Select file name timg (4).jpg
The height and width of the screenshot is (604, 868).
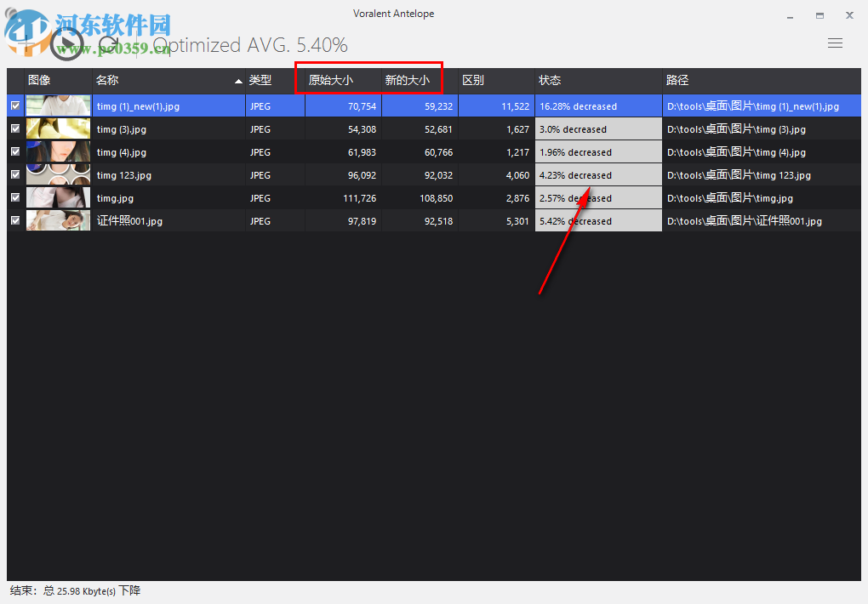121,152
